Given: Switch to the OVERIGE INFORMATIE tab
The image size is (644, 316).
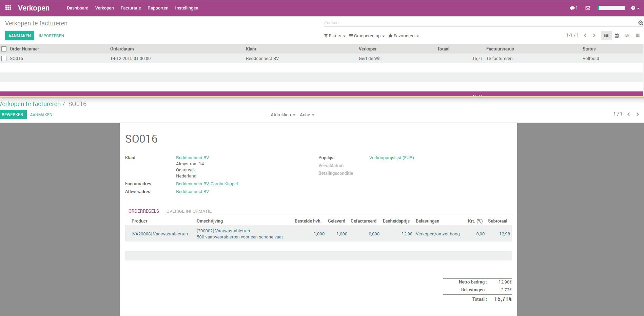Looking at the screenshot, I should (x=189, y=211).
